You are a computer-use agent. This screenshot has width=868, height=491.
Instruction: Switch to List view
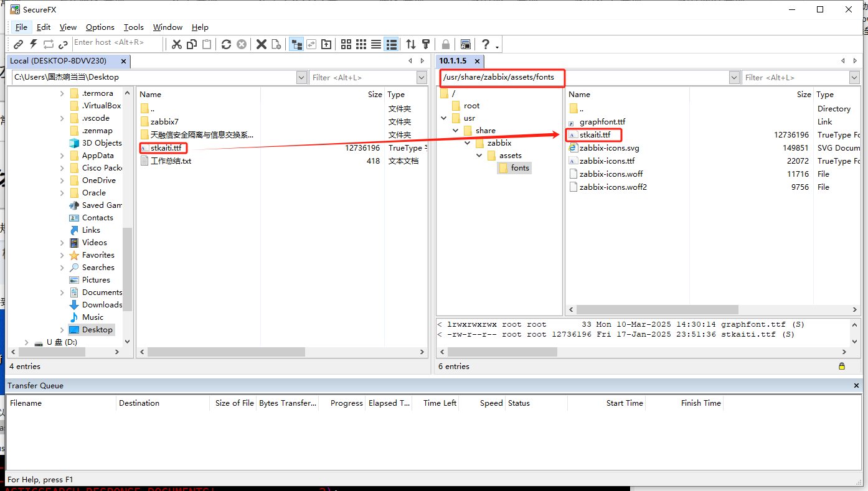pyautogui.click(x=376, y=44)
